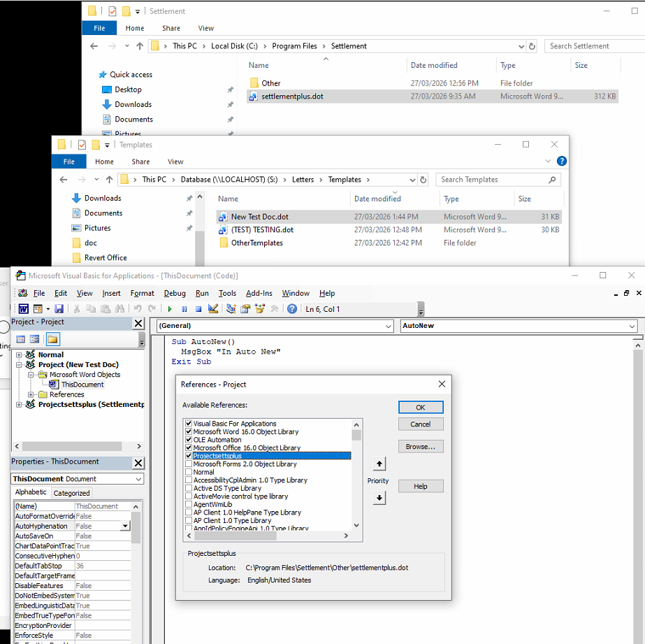Viewport: 645px width, 644px height.
Task: Open the Insert menu in VBA editor
Action: [x=112, y=294]
